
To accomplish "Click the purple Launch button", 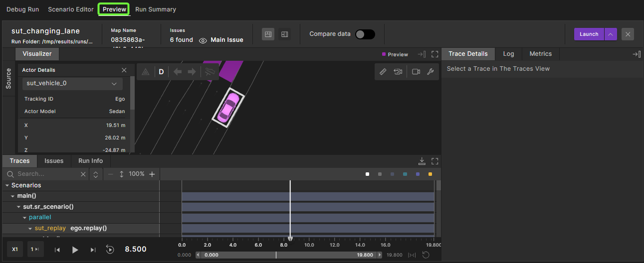I will click(x=589, y=34).
